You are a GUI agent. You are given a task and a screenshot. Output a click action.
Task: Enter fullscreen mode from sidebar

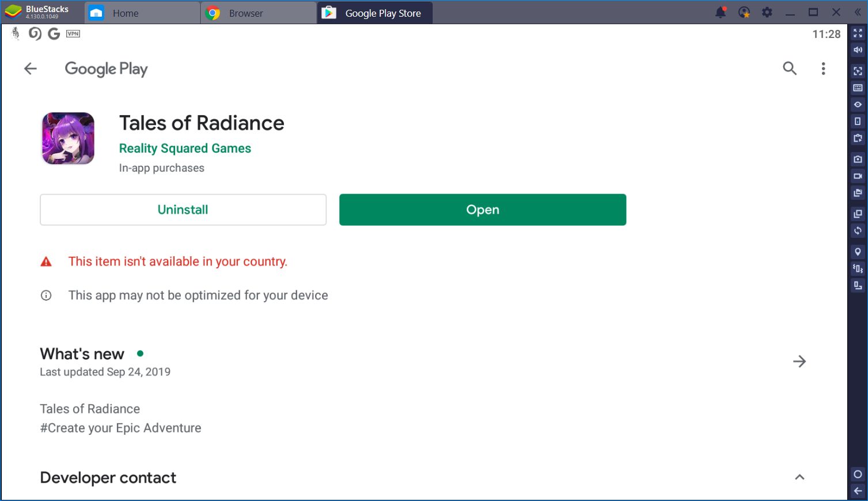pos(858,33)
